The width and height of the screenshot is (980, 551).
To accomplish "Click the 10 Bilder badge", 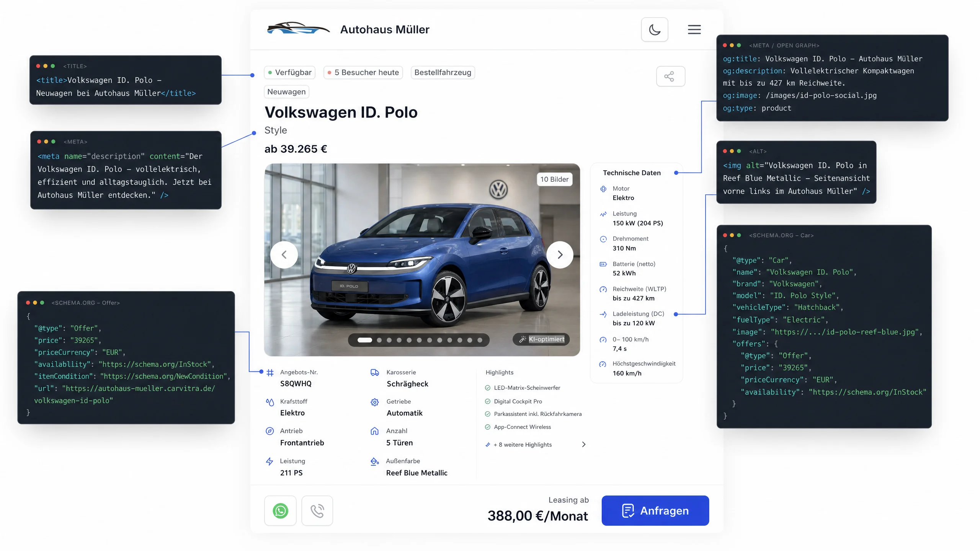I will 554,179.
